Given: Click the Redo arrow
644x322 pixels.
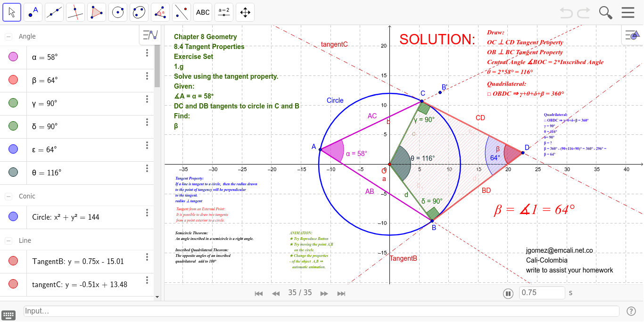Looking at the screenshot, I should click(x=584, y=13).
